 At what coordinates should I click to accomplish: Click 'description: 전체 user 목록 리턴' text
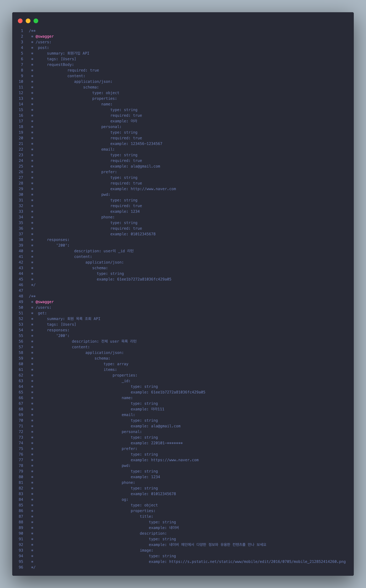[104, 341]
